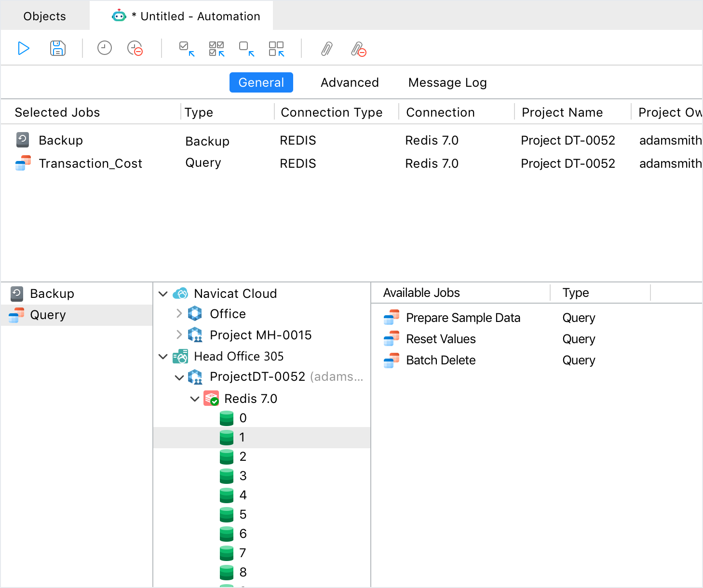
Task: Collapse the Navicat Cloud node
Action: click(x=163, y=294)
